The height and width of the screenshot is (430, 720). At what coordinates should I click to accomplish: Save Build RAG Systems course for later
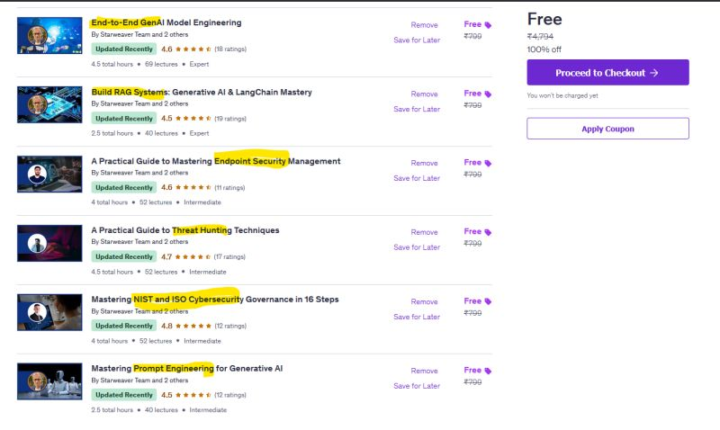pos(416,109)
